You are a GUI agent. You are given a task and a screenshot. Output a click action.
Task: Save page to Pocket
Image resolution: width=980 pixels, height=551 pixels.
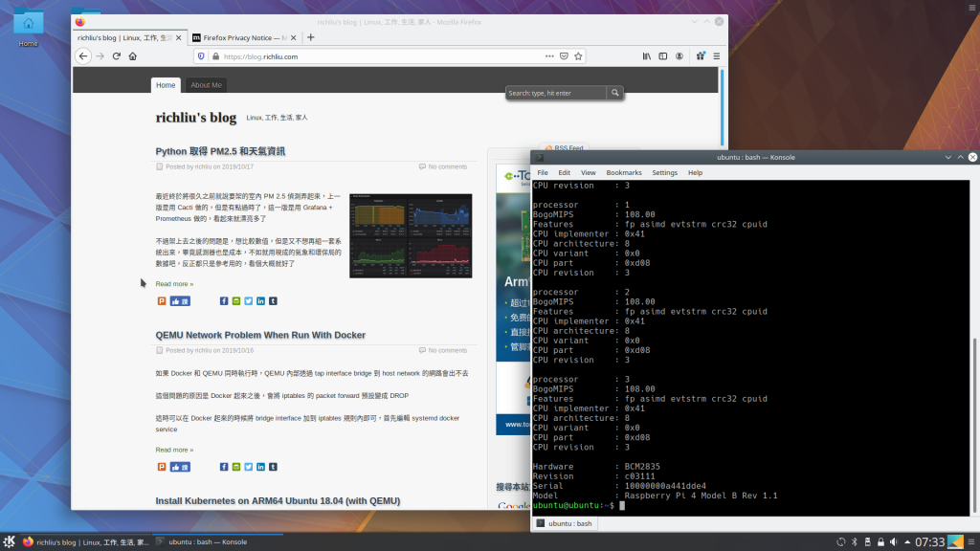[x=564, y=56]
